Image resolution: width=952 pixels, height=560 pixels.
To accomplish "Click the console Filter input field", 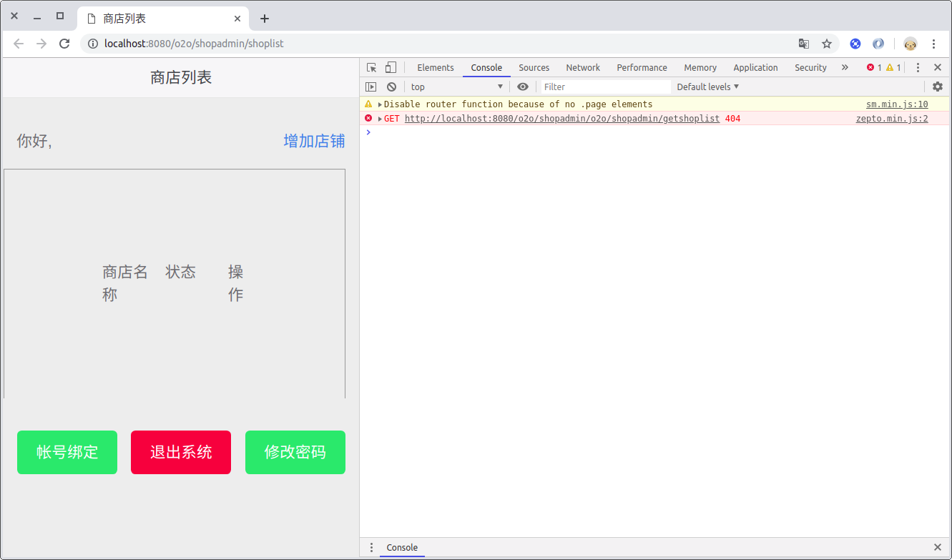I will tap(604, 87).
